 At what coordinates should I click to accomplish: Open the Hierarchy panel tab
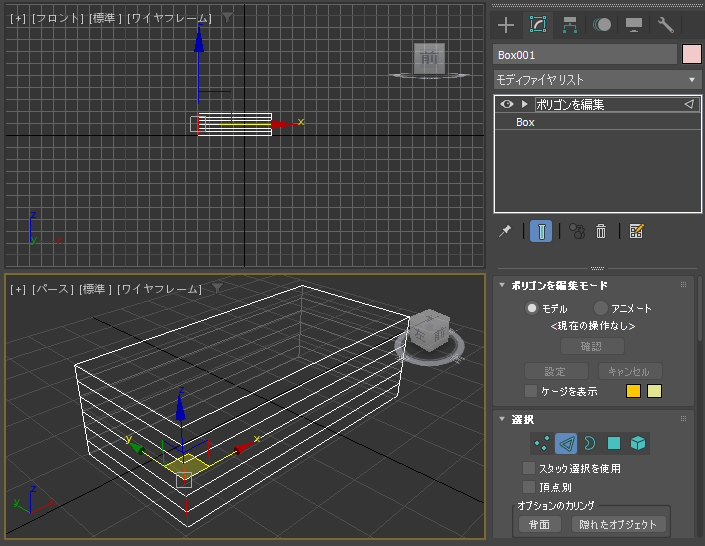click(570, 25)
